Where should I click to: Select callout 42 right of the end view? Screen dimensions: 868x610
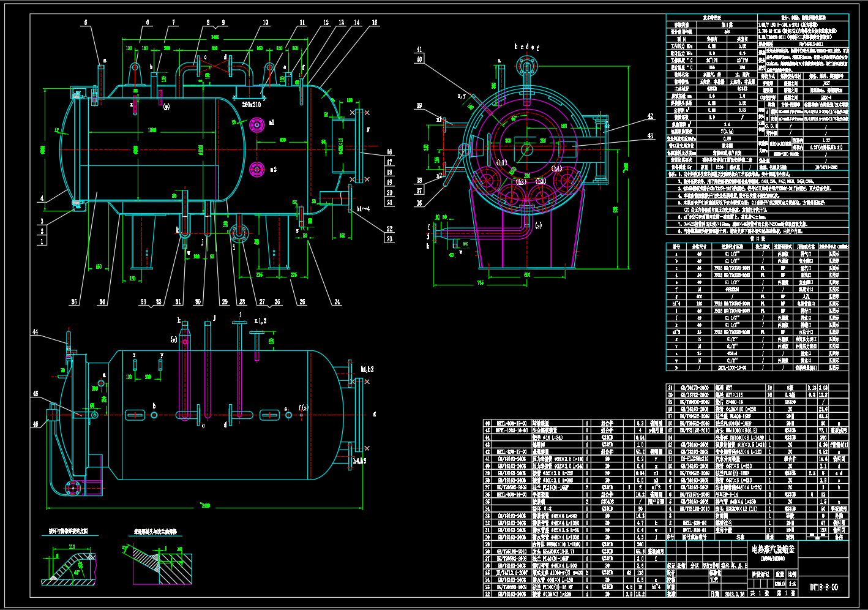pos(650,116)
